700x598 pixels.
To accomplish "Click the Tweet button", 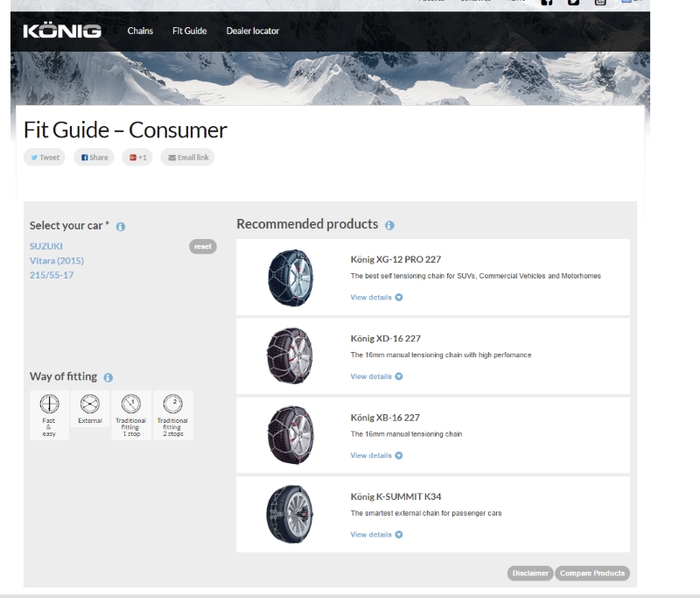I will click(45, 158).
